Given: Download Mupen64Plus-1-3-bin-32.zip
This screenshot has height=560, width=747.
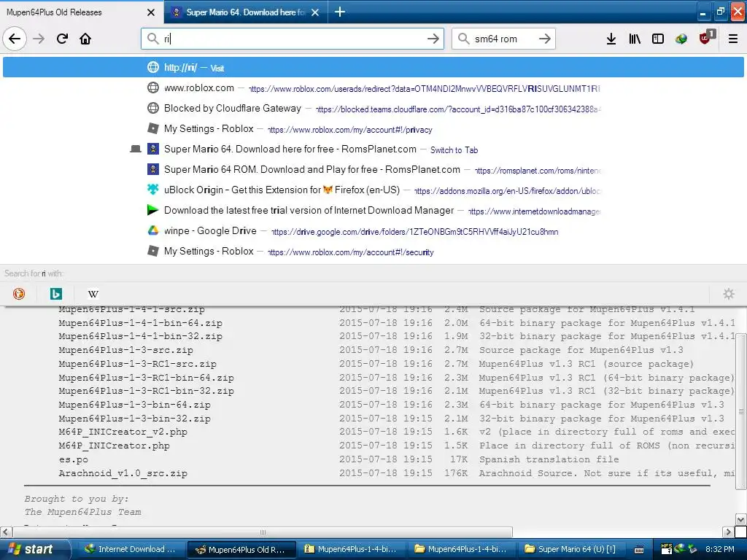Looking at the screenshot, I should click(135, 419).
